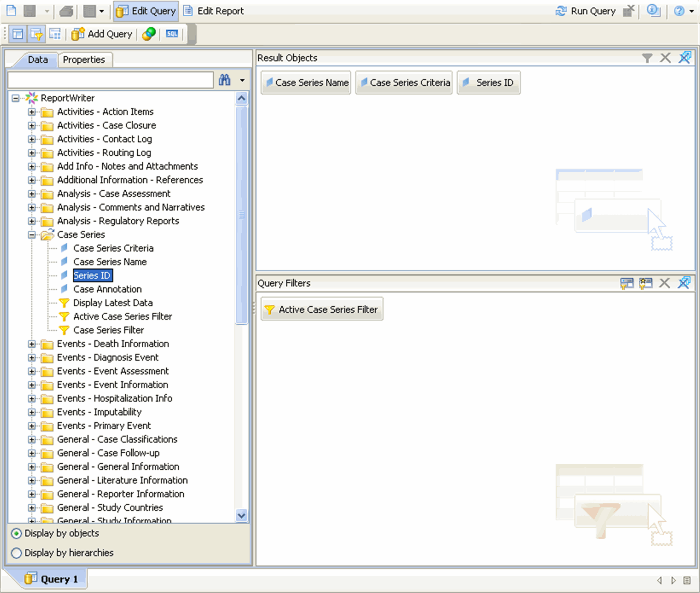Click tree scrollbar up arrow

coord(241,99)
